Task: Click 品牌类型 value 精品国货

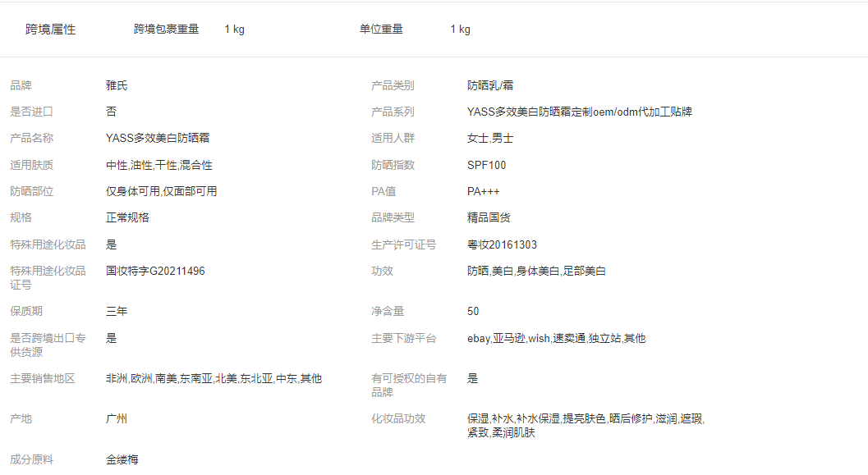Action: (x=489, y=217)
